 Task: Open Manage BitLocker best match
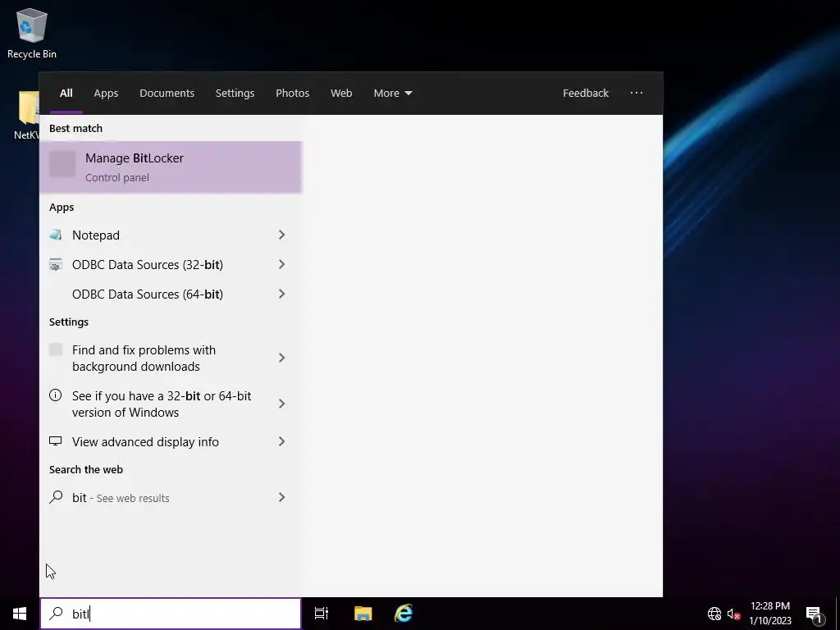171,167
